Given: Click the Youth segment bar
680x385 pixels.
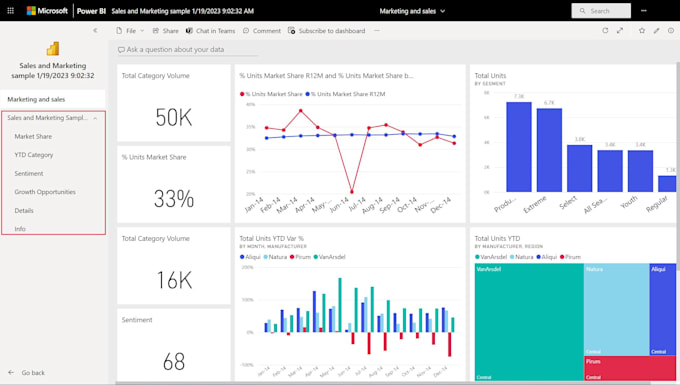Looking at the screenshot, I should (x=641, y=171).
